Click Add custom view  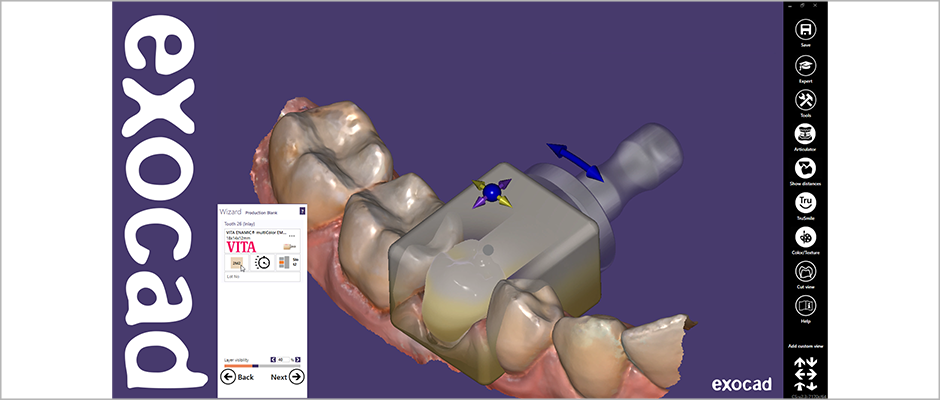(806, 347)
